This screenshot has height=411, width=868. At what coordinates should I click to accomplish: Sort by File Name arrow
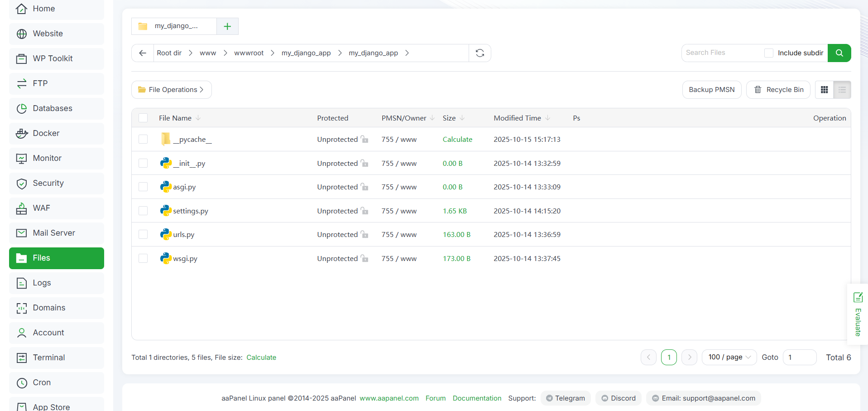198,118
